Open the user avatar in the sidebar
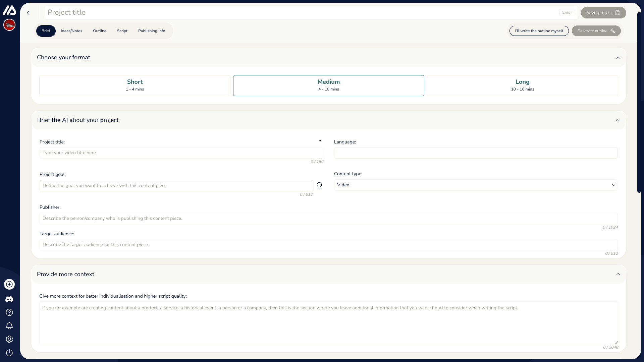The width and height of the screenshot is (644, 362). pos(9,24)
